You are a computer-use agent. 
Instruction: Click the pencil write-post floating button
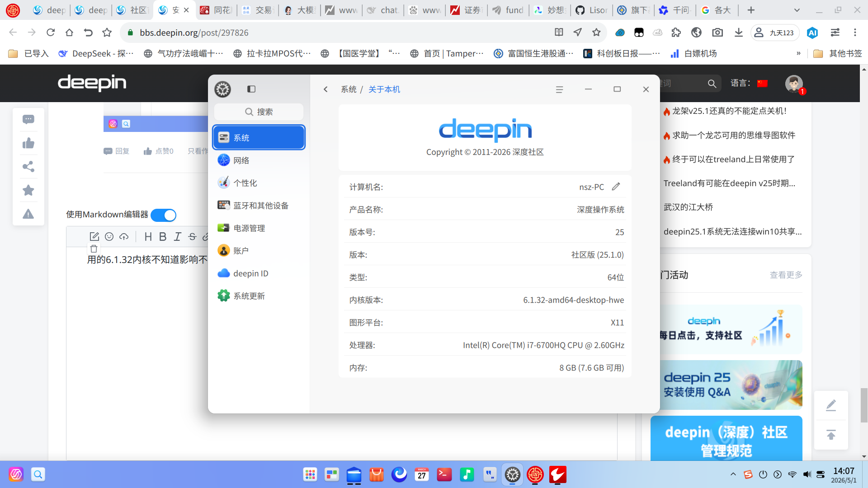coord(831,405)
